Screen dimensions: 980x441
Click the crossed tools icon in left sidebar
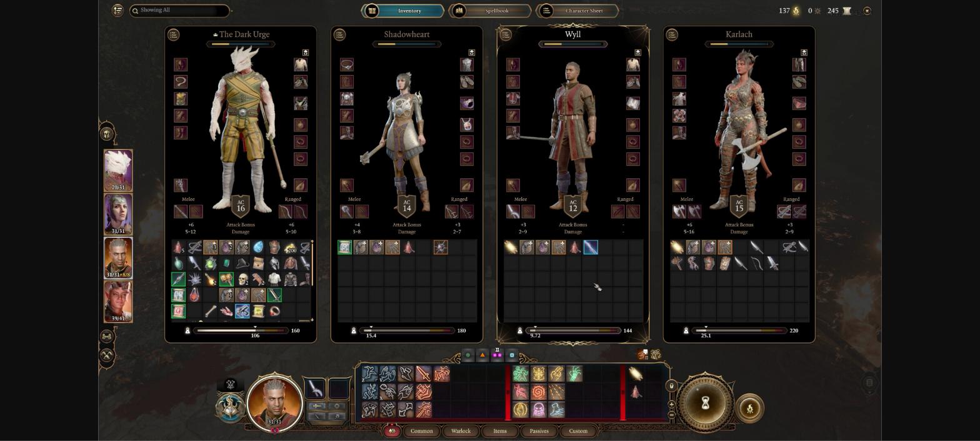[x=107, y=355]
